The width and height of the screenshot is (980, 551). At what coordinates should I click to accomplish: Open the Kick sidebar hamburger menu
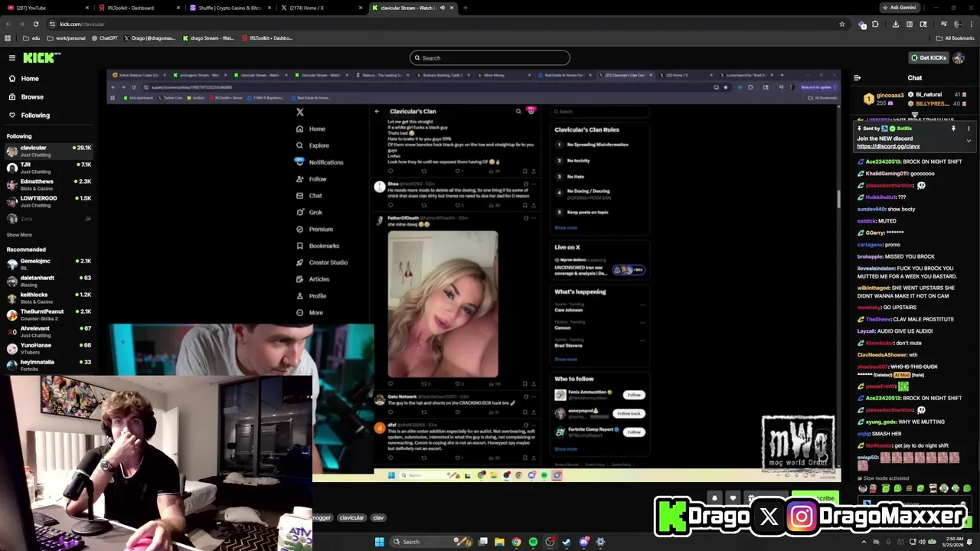pyautogui.click(x=12, y=57)
